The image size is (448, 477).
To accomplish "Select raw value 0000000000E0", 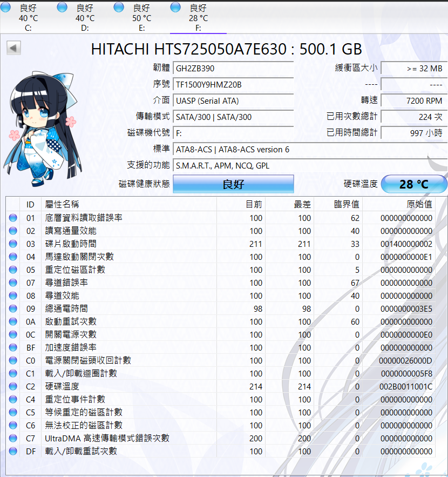I will [406, 334].
